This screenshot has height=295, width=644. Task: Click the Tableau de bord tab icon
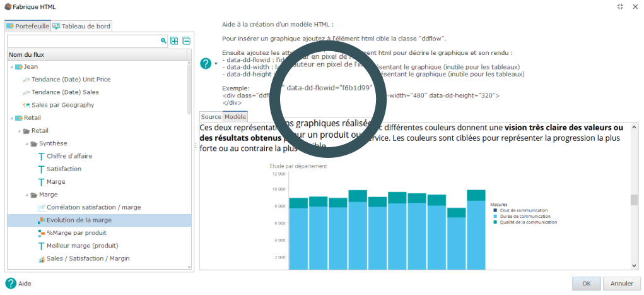coord(56,26)
